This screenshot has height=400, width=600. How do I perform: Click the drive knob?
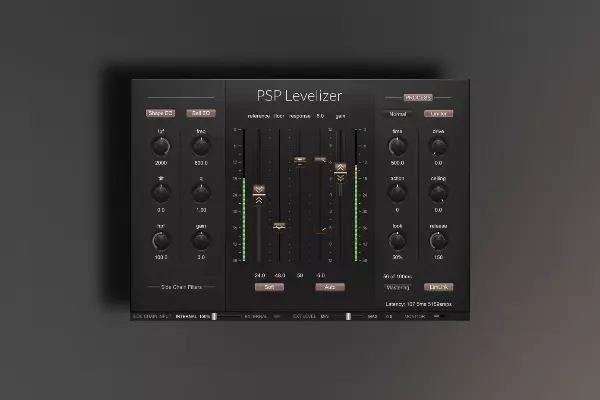click(438, 146)
